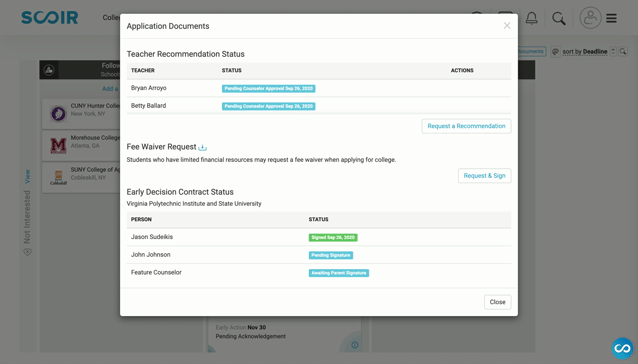Click the PERSON column header
The width and height of the screenshot is (638, 364).
(x=141, y=219)
